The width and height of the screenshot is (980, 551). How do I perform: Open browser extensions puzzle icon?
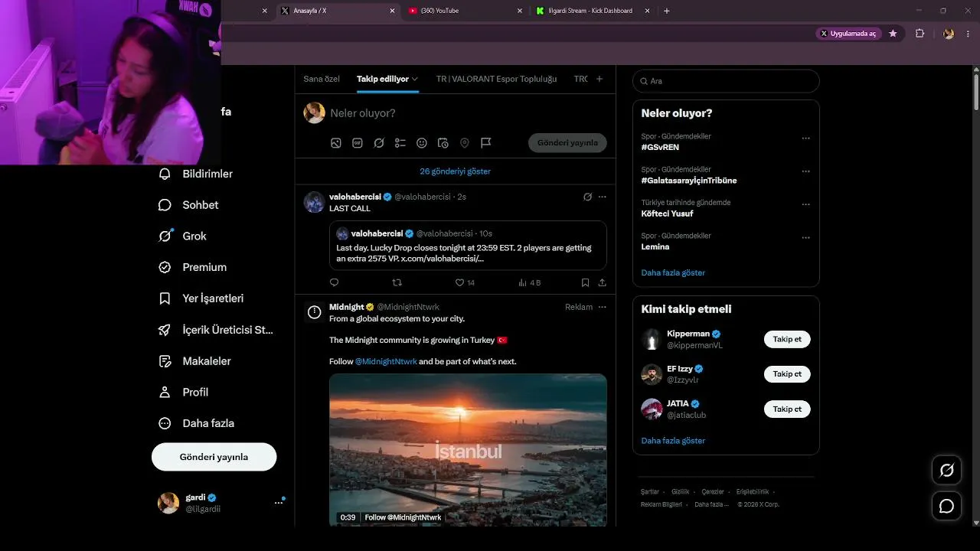pyautogui.click(x=920, y=34)
